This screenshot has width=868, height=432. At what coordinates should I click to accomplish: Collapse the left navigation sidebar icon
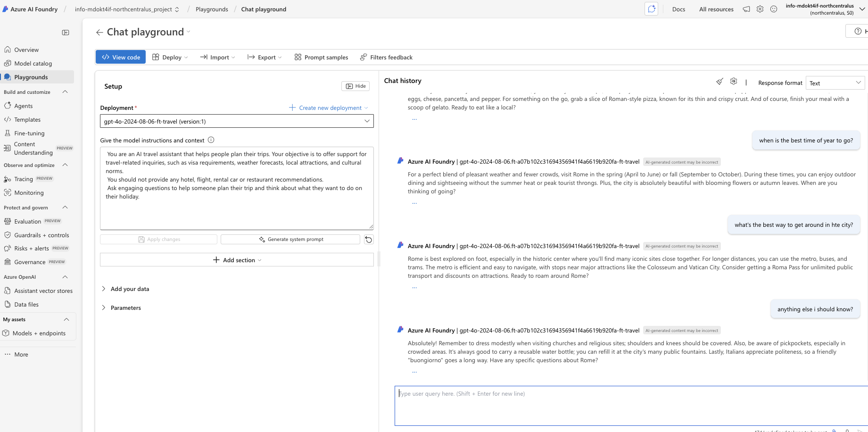coord(66,33)
